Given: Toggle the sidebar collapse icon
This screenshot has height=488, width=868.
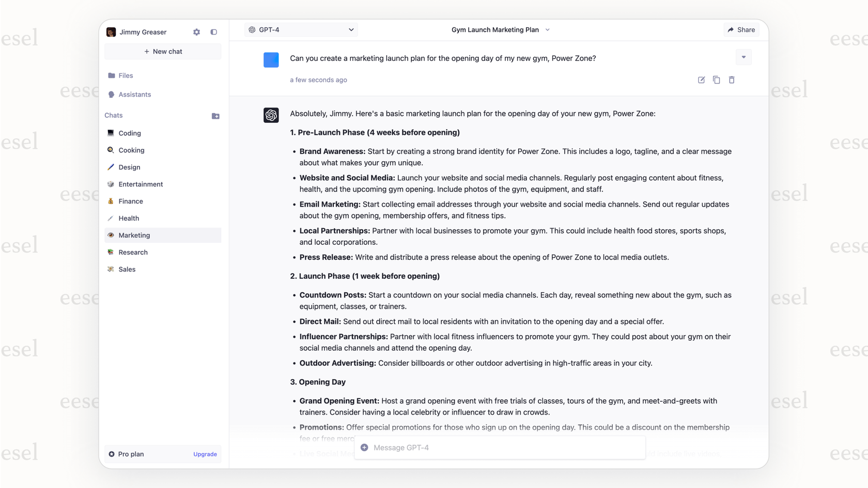Looking at the screenshot, I should 213,32.
